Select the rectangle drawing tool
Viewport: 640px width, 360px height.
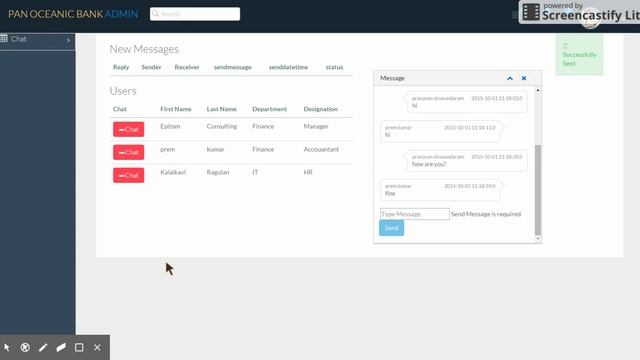pyautogui.click(x=79, y=347)
